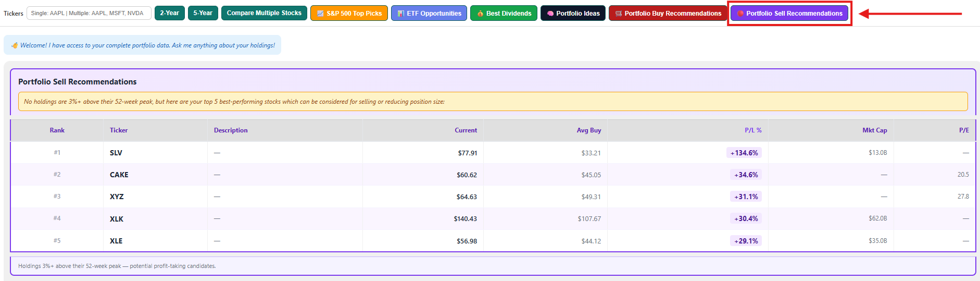Image resolution: width=980 pixels, height=281 pixels.
Task: Show Best Dividends list
Action: [x=504, y=13]
